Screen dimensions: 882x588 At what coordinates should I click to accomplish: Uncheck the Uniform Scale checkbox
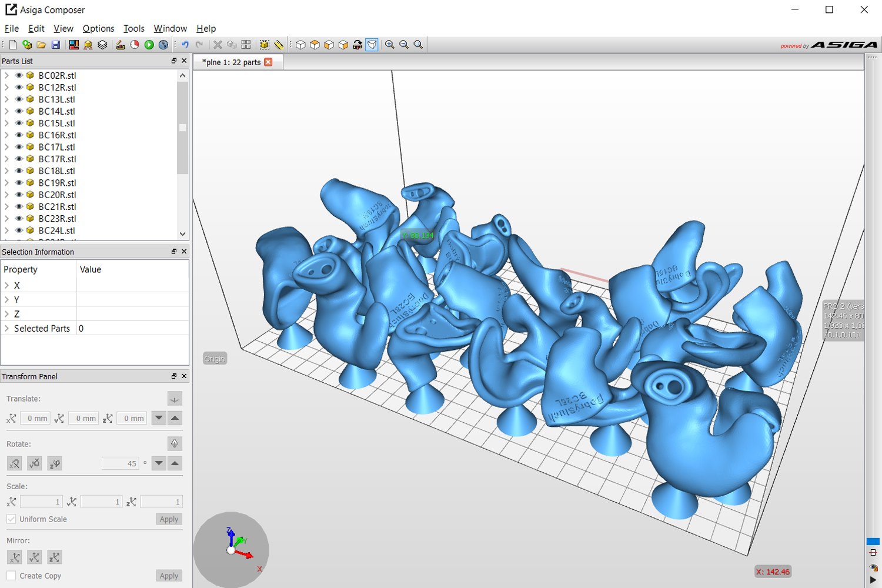(x=11, y=519)
